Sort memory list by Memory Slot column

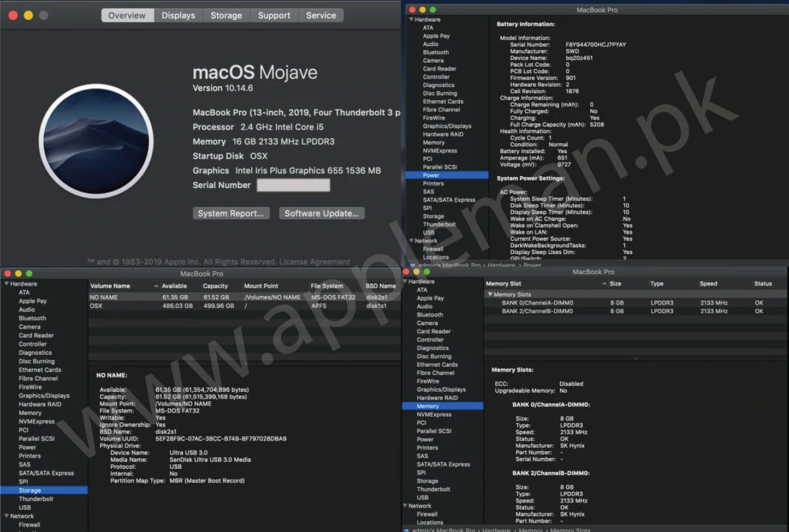546,284
